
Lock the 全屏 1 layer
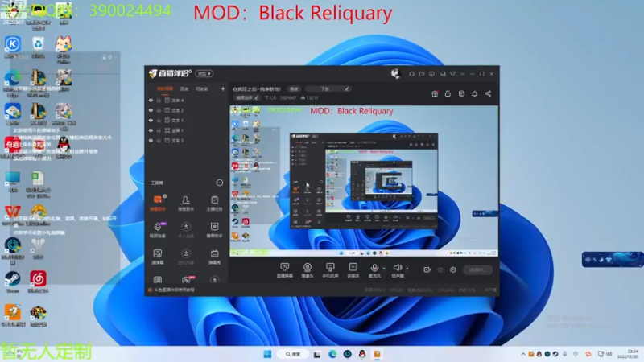[159, 130]
